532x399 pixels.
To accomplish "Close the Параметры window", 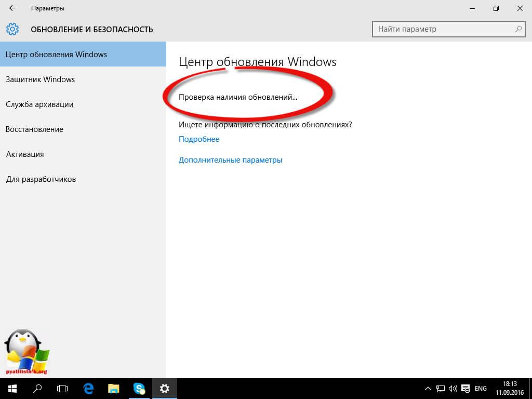I will (x=520, y=8).
